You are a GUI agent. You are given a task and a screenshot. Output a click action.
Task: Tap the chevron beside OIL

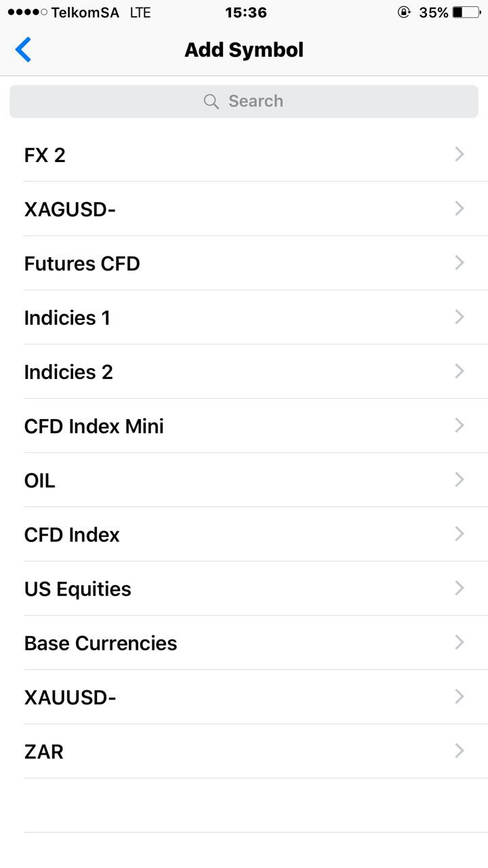pyautogui.click(x=460, y=480)
